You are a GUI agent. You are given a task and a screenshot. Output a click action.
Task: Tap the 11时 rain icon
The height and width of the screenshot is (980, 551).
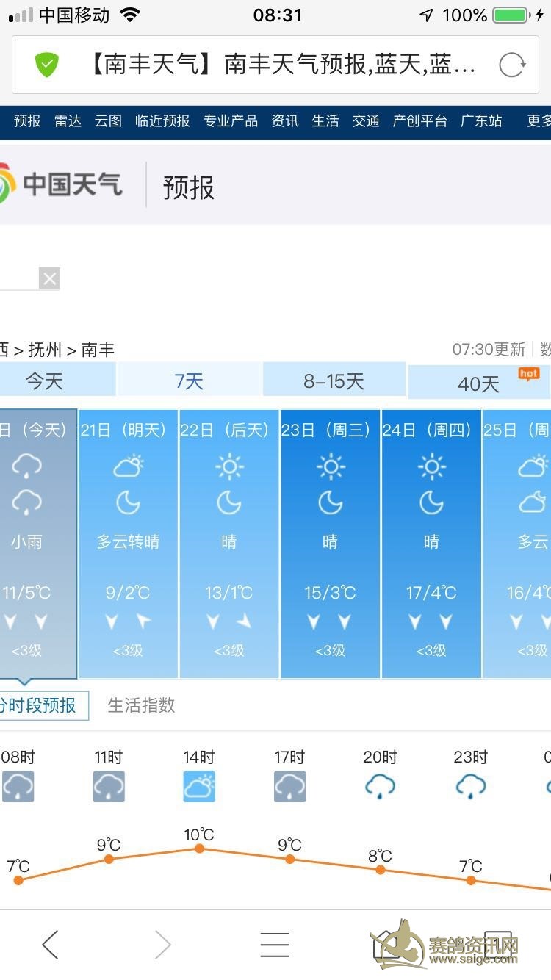pyautogui.click(x=109, y=787)
